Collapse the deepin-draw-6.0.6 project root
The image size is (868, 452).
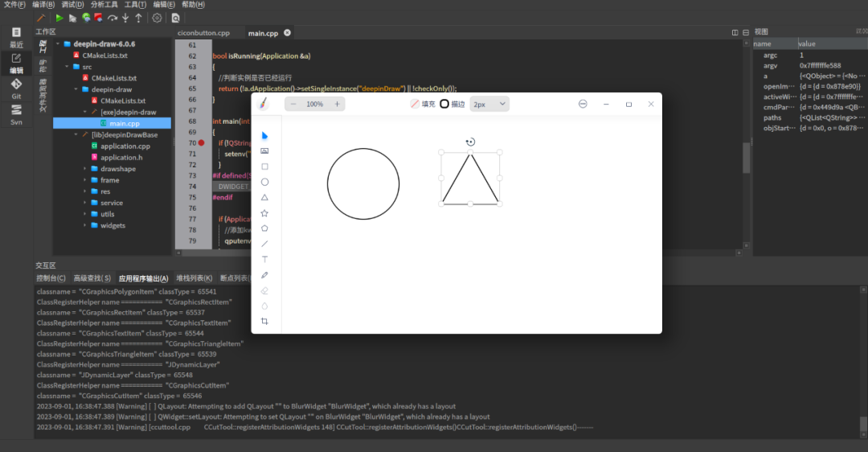pos(57,44)
